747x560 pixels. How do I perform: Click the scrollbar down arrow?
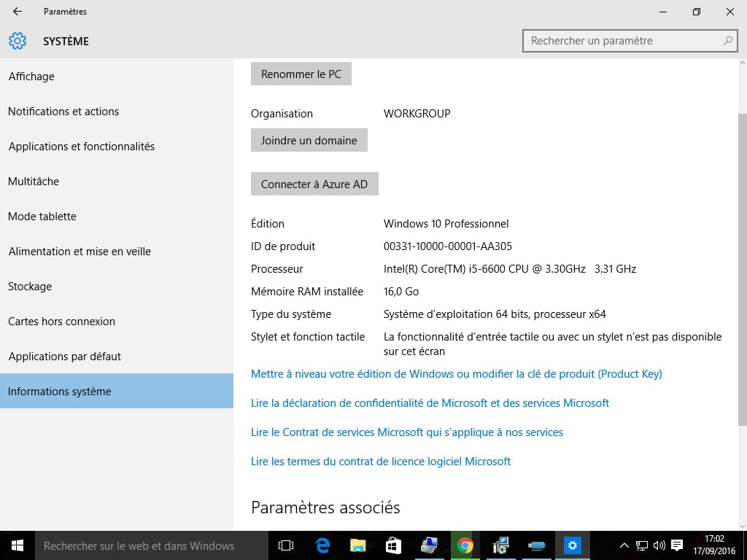tap(742, 526)
